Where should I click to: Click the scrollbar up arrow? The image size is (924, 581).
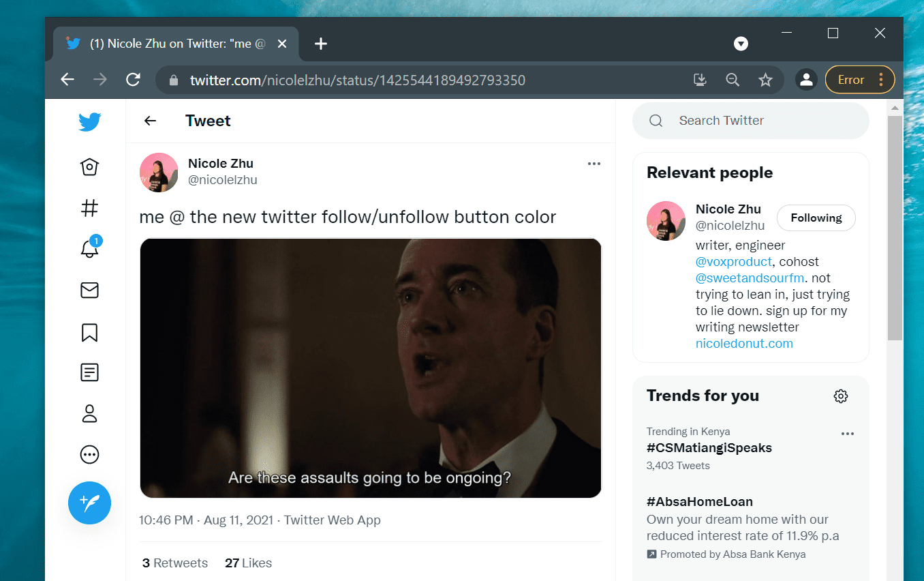coord(895,108)
